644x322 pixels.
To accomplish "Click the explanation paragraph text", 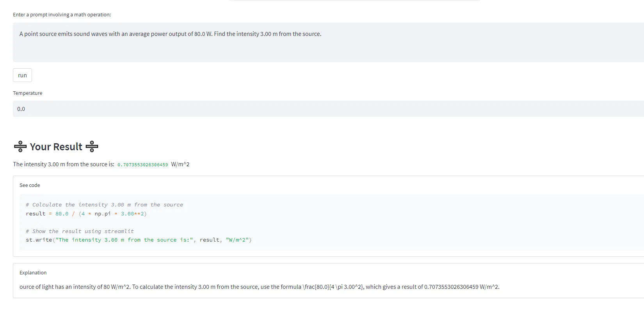I will pyautogui.click(x=259, y=287).
